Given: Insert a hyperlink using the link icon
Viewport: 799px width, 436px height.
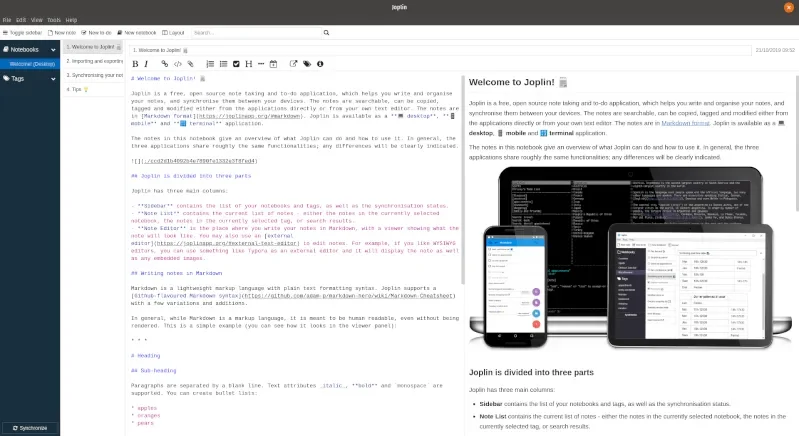Looking at the screenshot, I should 164,64.
